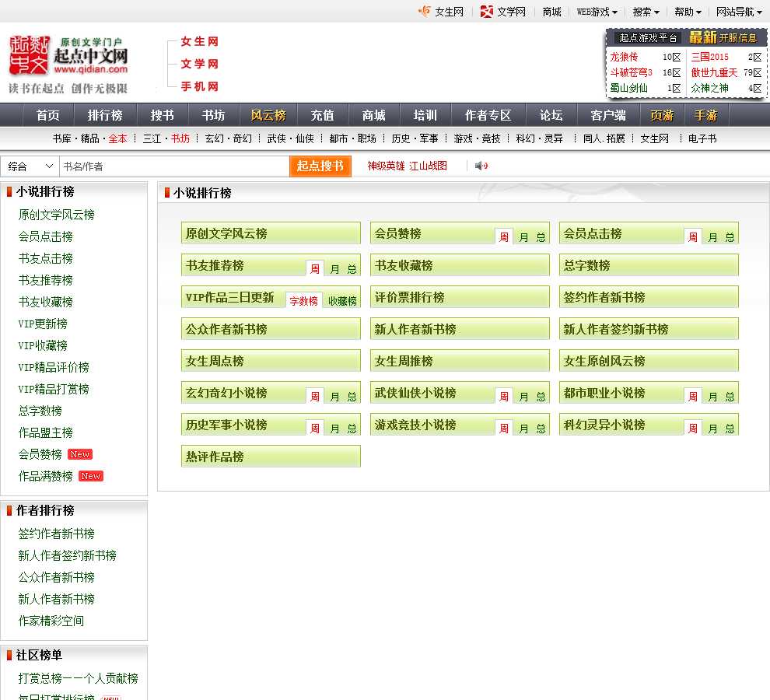Select 月 tab on 玄幻奇幻小说榜

pyautogui.click(x=334, y=397)
